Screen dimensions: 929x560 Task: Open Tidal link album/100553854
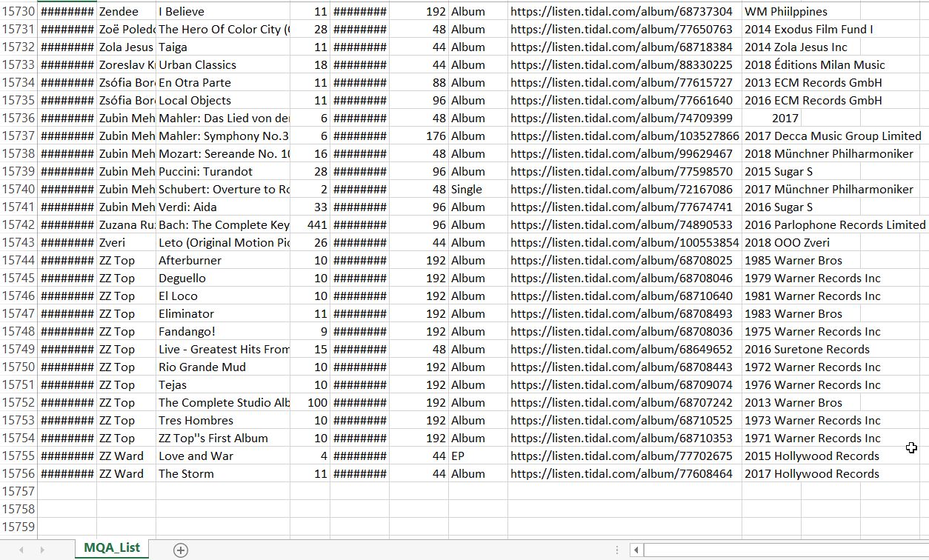tap(625, 243)
